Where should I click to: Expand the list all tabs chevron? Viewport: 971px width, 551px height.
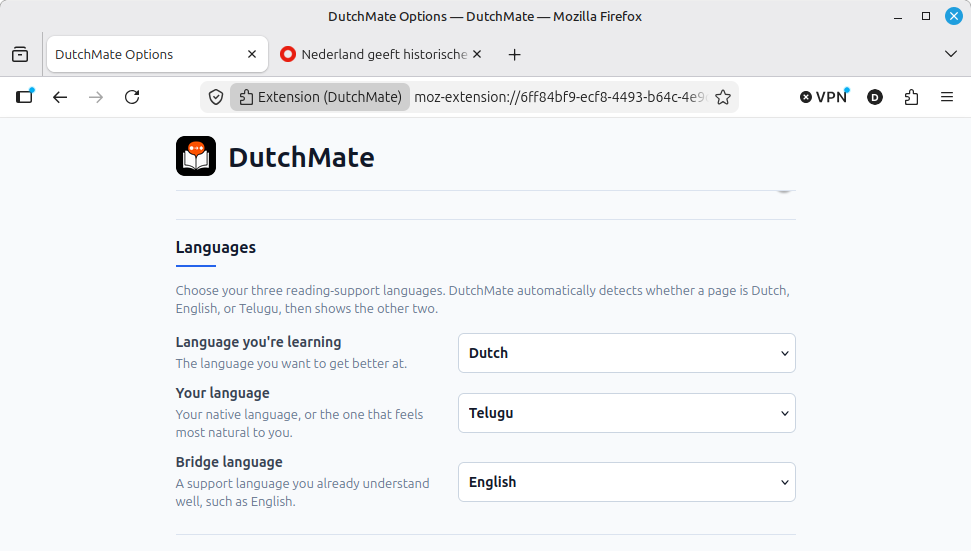coord(951,54)
